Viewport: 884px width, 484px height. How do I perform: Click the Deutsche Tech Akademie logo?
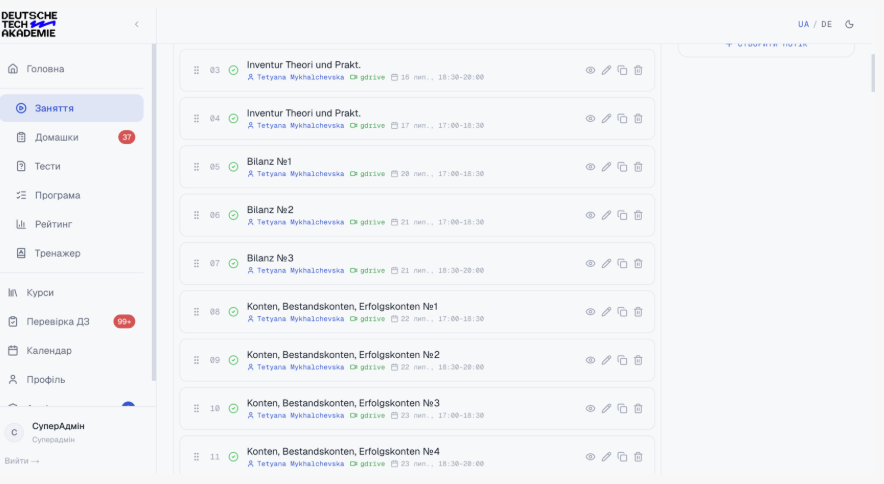tap(29, 24)
